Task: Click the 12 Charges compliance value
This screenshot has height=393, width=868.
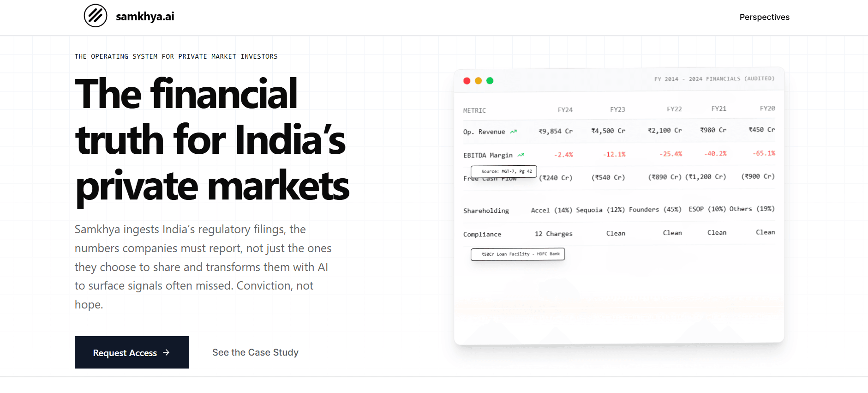Action: pyautogui.click(x=553, y=234)
